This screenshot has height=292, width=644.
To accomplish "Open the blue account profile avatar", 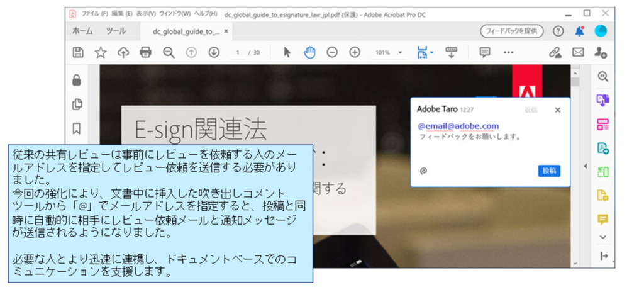I will point(601,31).
